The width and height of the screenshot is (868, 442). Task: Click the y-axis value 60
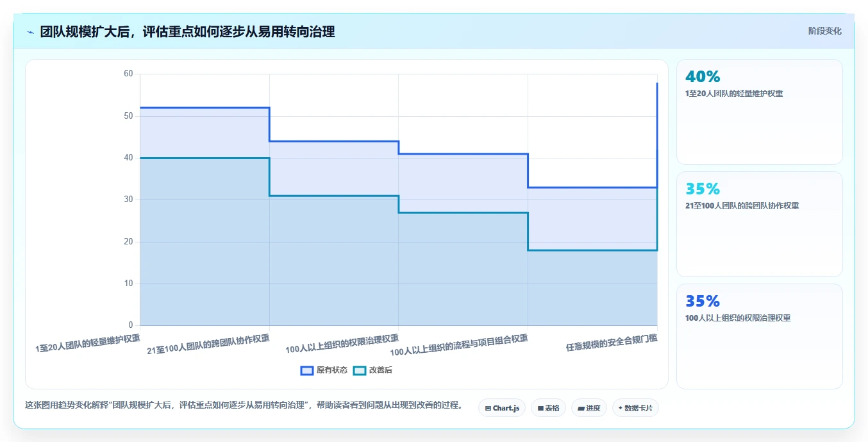[128, 74]
